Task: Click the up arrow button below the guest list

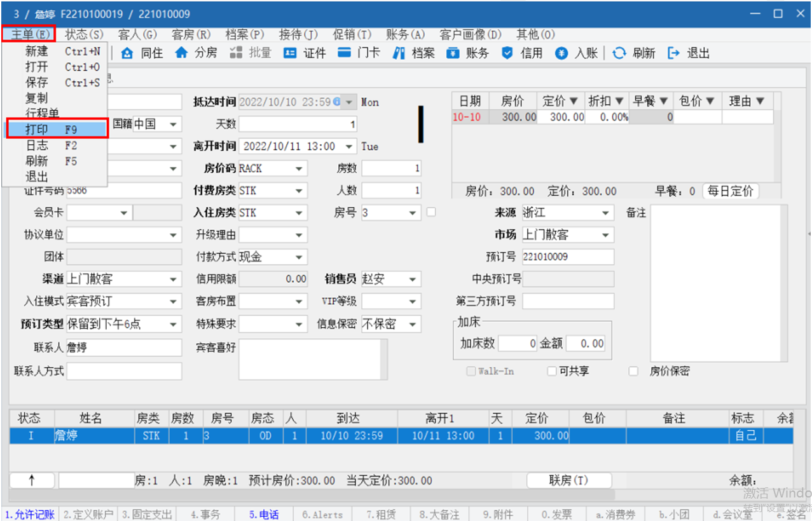Action: pyautogui.click(x=32, y=481)
